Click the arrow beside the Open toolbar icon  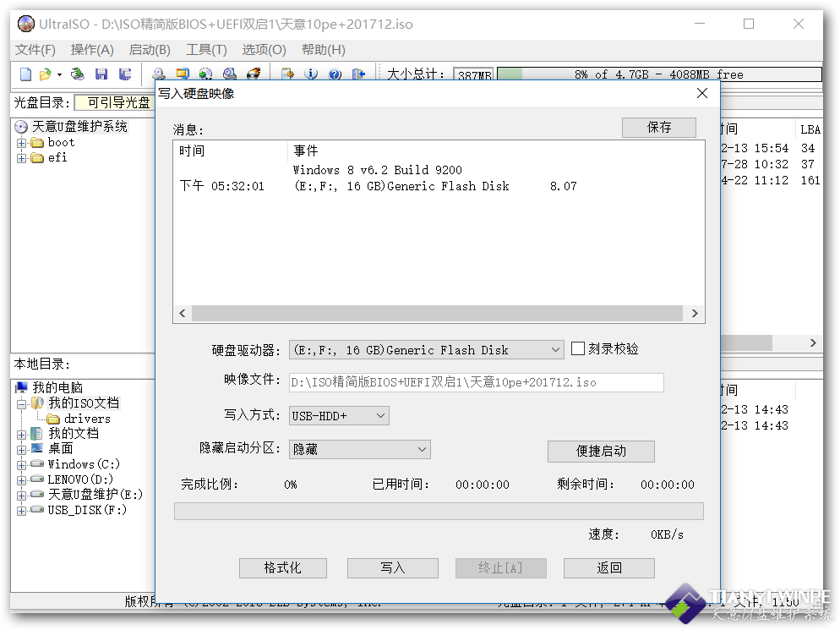click(59, 74)
